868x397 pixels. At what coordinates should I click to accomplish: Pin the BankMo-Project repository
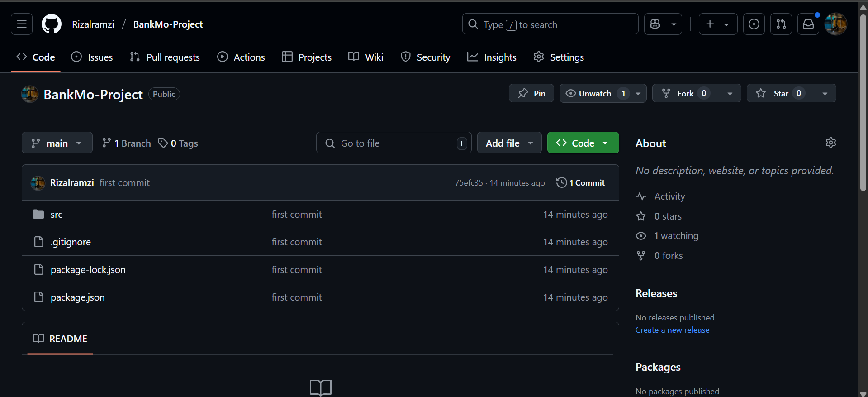[x=531, y=93]
